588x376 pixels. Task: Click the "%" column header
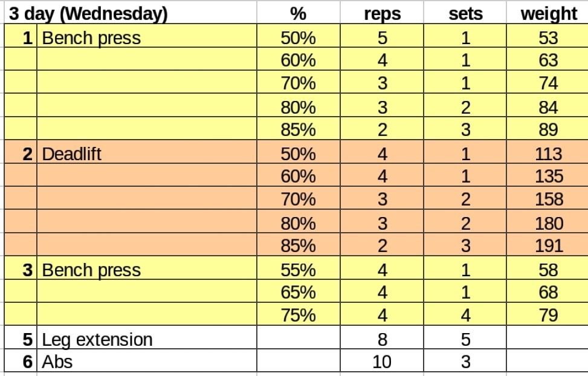tap(298, 13)
